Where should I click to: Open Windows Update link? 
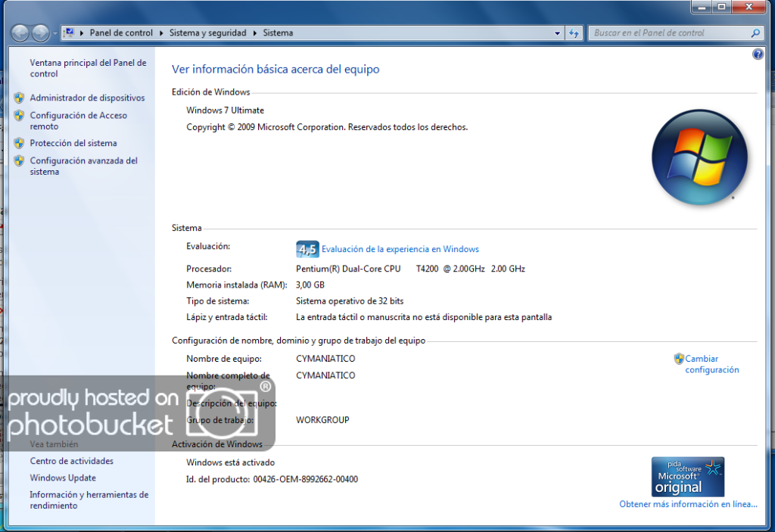[63, 478]
